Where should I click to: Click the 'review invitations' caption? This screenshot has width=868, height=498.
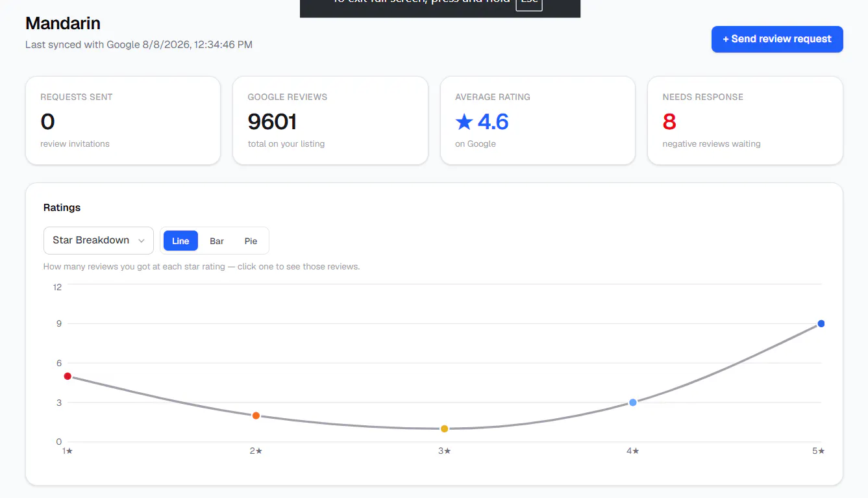pyautogui.click(x=75, y=144)
